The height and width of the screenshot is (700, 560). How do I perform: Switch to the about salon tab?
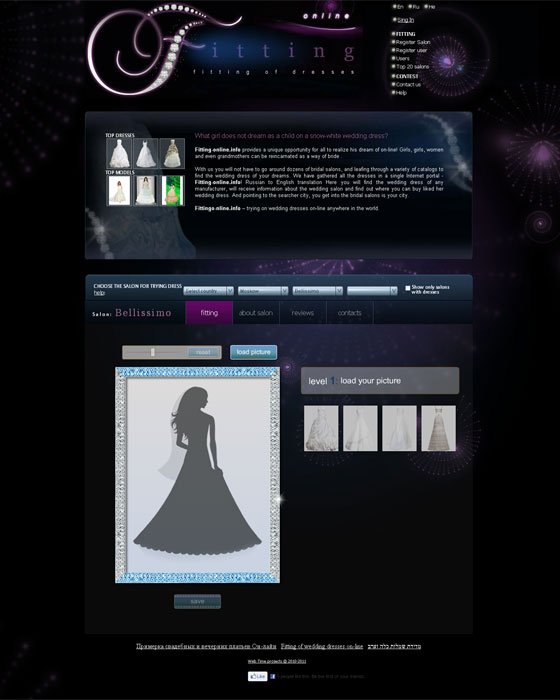256,313
